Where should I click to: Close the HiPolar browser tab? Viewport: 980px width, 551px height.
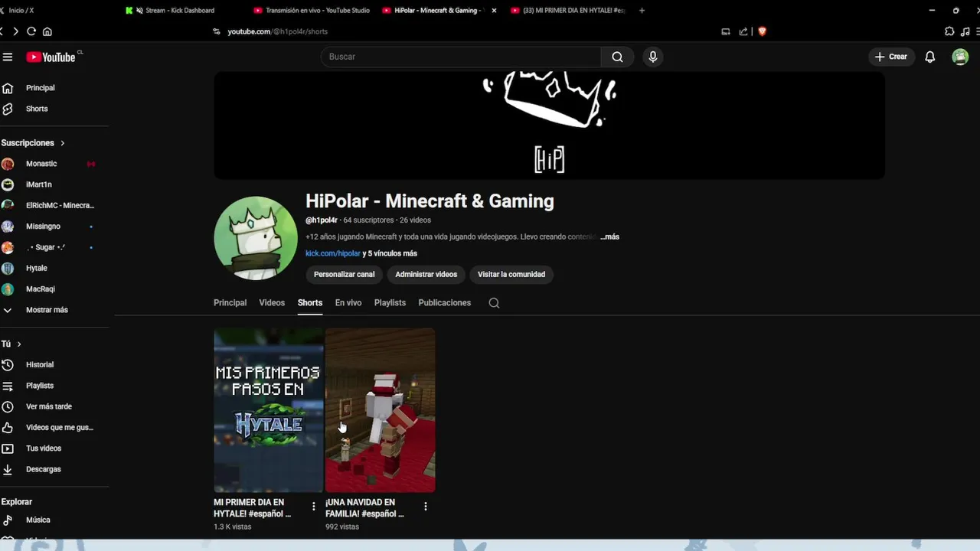[x=494, y=11]
